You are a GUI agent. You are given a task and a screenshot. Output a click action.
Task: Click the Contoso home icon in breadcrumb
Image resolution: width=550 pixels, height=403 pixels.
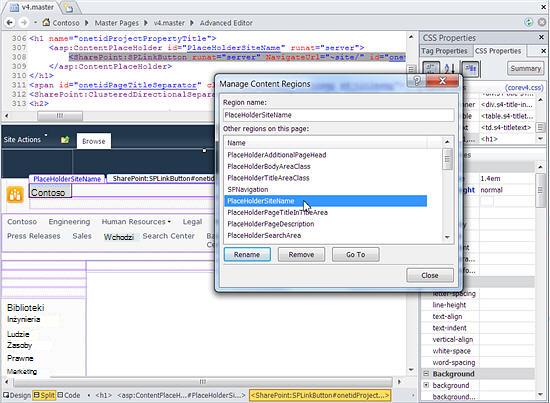(46, 22)
